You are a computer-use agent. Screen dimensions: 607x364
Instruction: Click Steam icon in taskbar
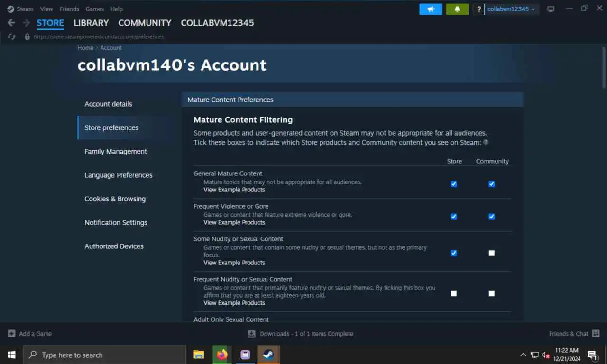(x=268, y=355)
